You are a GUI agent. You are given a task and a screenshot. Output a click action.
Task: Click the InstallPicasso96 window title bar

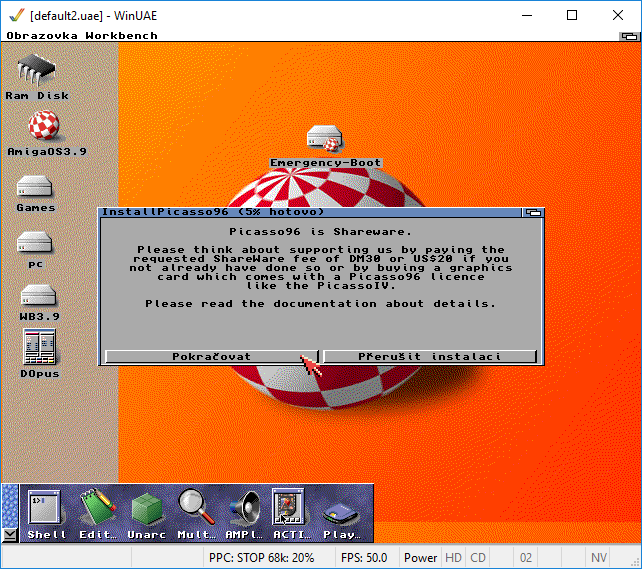(x=300, y=212)
